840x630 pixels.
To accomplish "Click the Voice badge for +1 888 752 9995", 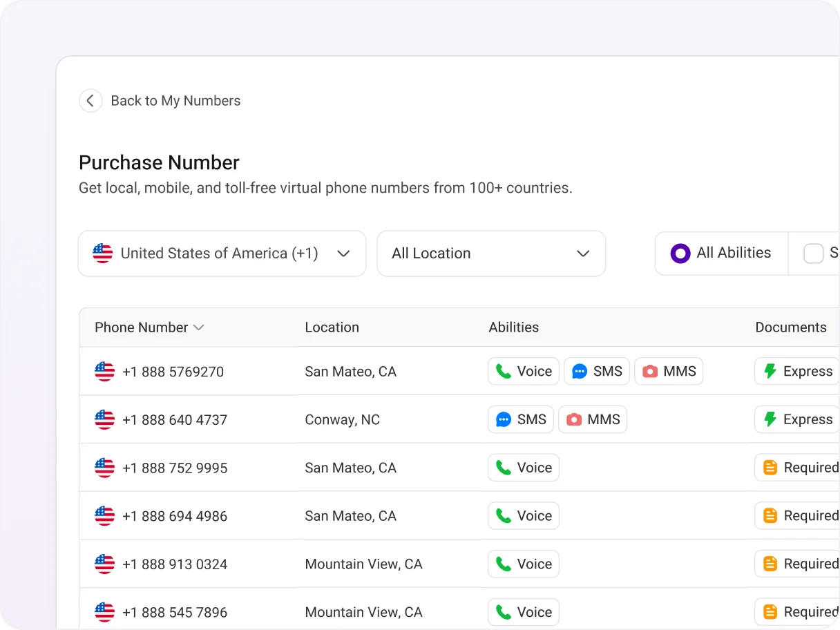I will pos(524,468).
